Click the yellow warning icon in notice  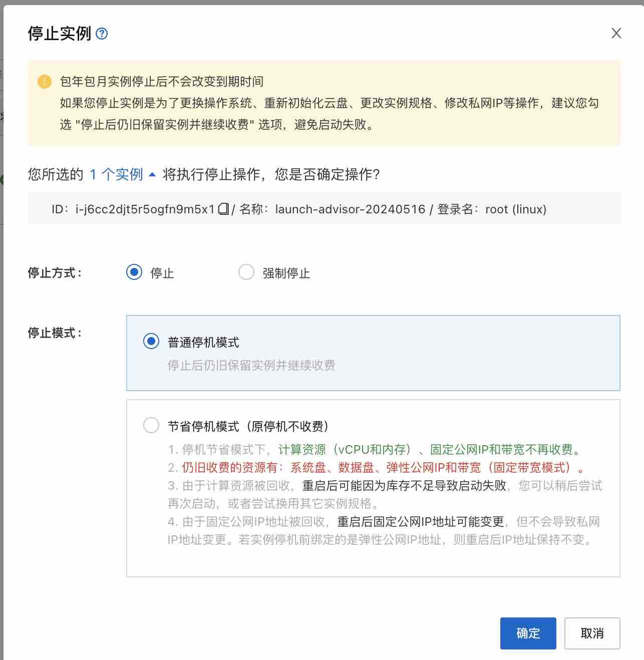pos(45,82)
